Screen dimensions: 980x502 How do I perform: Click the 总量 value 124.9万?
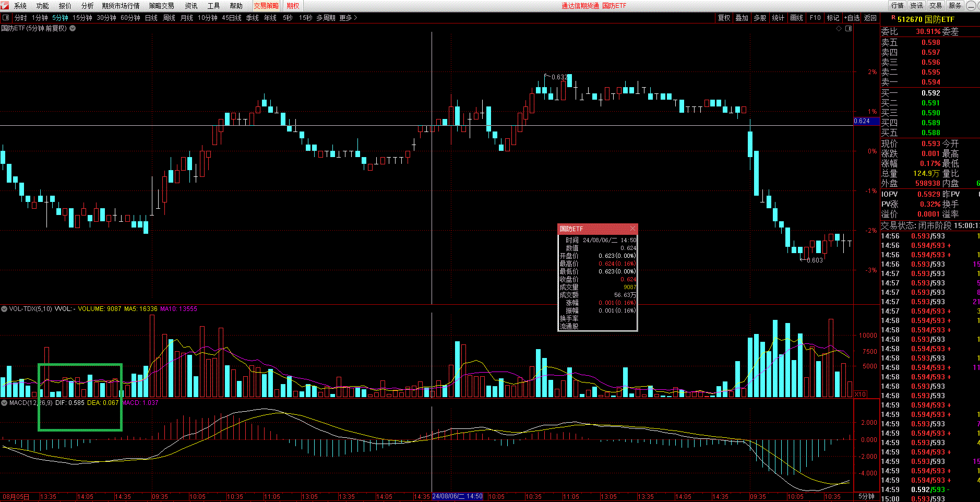pos(927,173)
